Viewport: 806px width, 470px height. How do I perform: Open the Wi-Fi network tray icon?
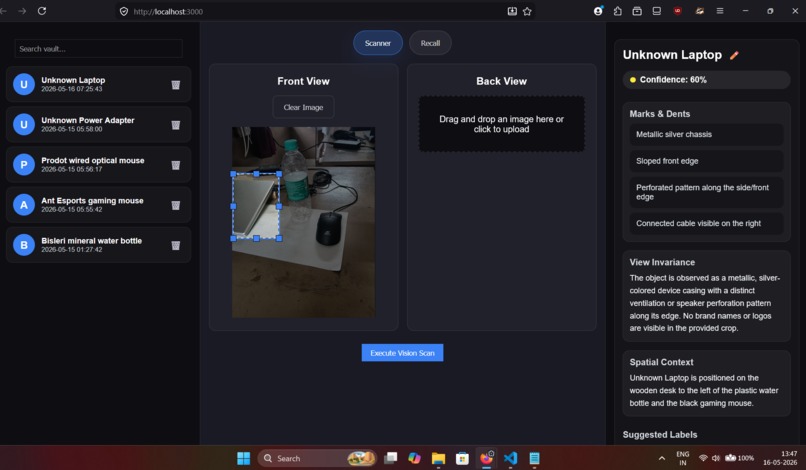click(x=703, y=458)
